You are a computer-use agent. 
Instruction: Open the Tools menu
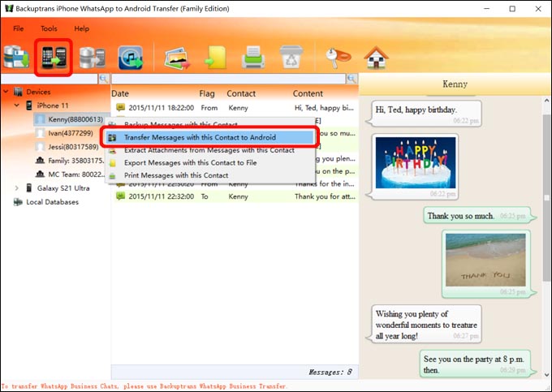pyautogui.click(x=49, y=28)
